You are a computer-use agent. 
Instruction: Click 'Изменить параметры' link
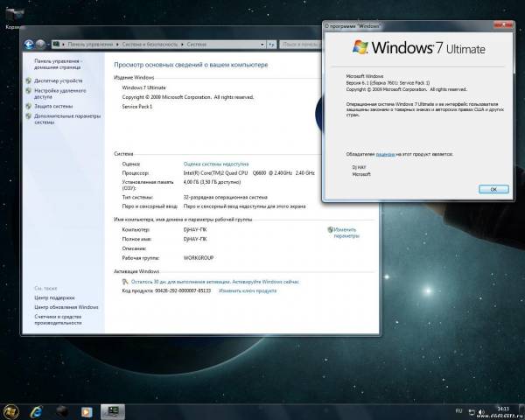(x=346, y=233)
